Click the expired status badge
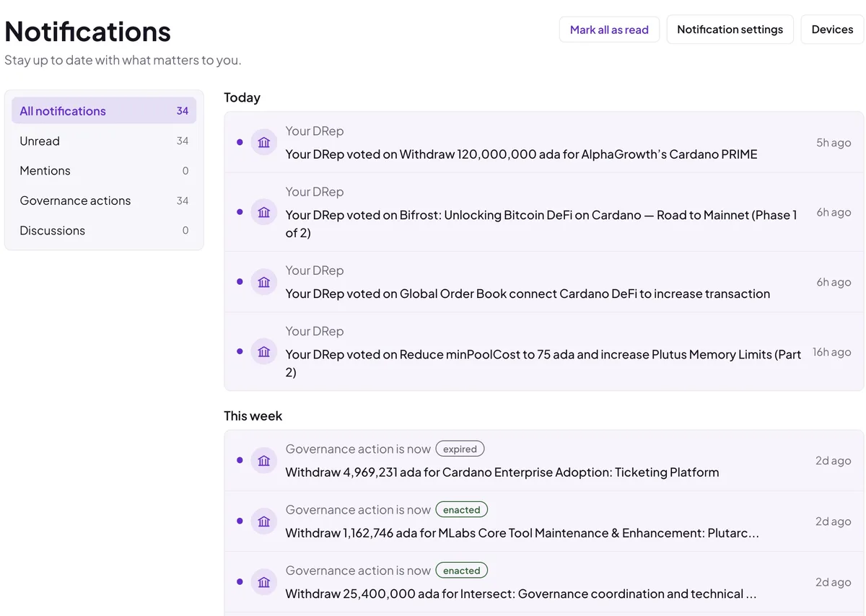This screenshot has height=616, width=866. coord(460,449)
